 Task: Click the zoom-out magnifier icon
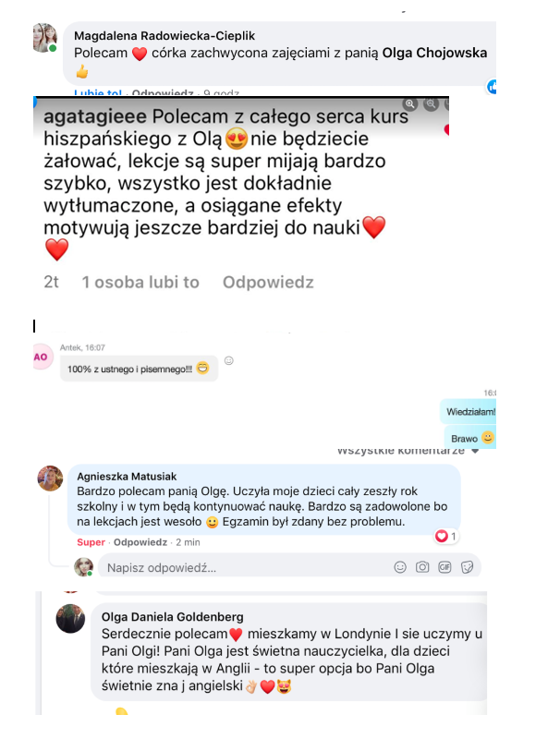(431, 103)
